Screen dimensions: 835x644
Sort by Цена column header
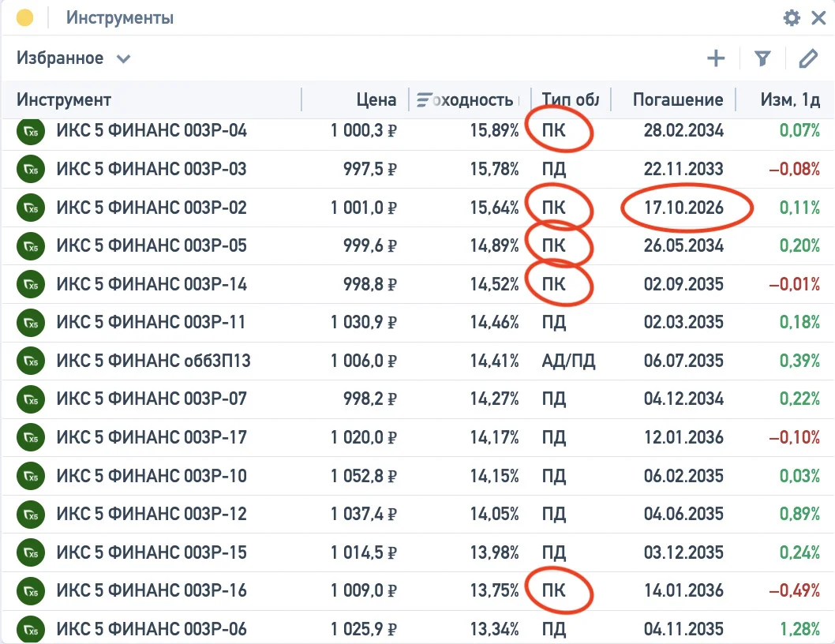(x=376, y=99)
